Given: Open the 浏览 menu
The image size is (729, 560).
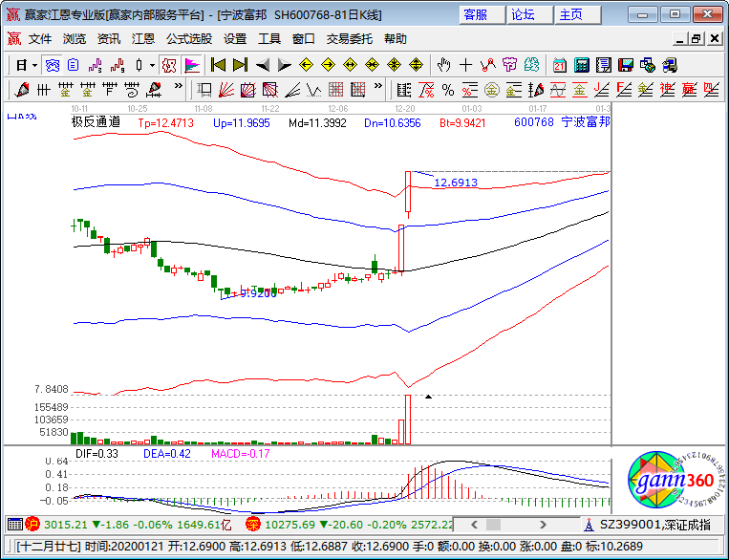Looking at the screenshot, I should (x=75, y=39).
